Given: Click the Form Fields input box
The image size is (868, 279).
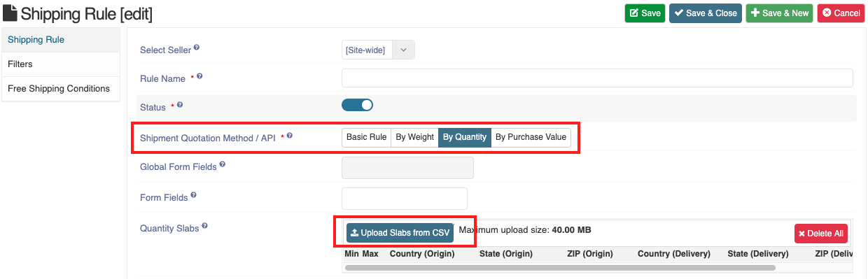Looking at the screenshot, I should click(x=404, y=198).
